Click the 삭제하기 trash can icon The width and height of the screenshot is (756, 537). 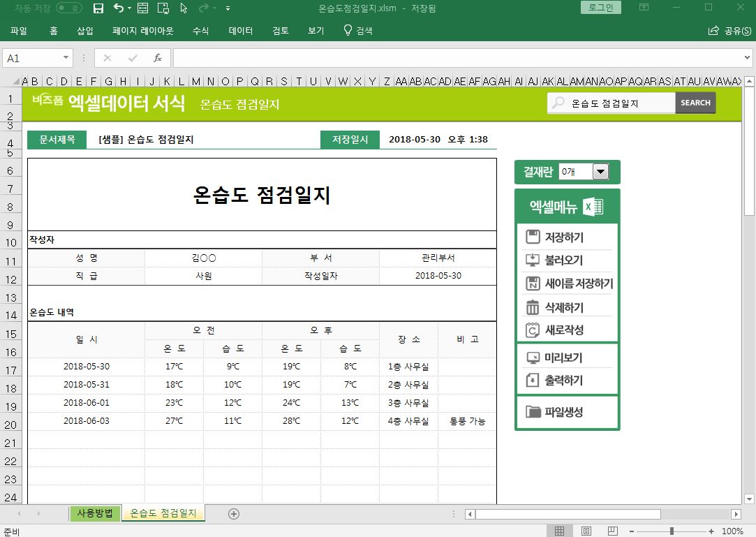click(533, 307)
